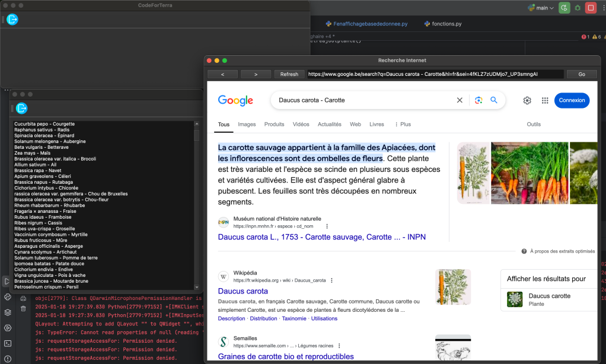Click the Google logo
This screenshot has height=364, width=606.
pos(235,100)
